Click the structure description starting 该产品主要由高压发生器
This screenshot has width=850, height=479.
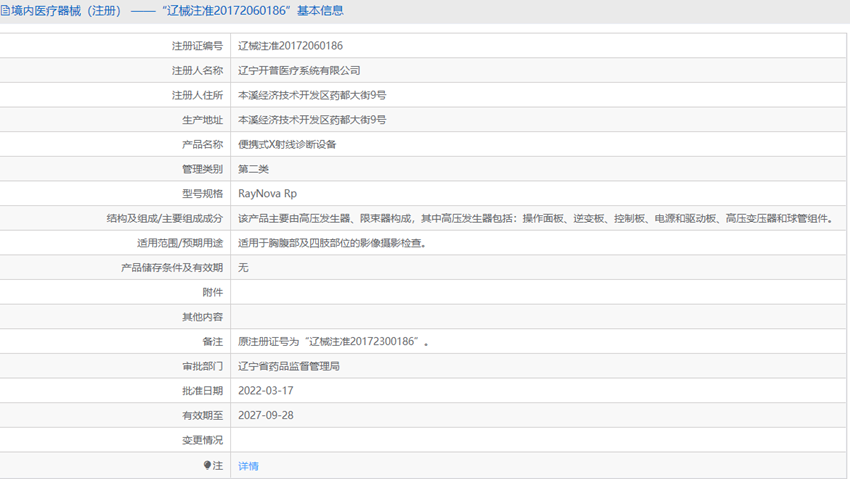(x=536, y=218)
